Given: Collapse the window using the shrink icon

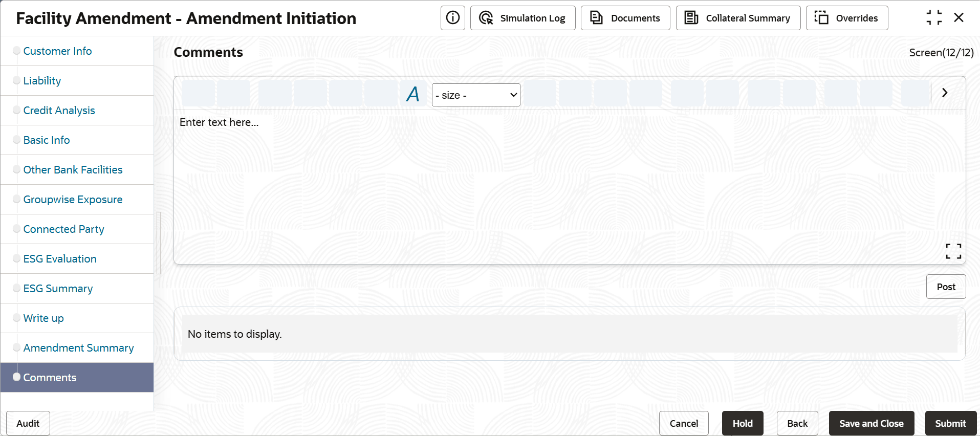Looking at the screenshot, I should 934,18.
